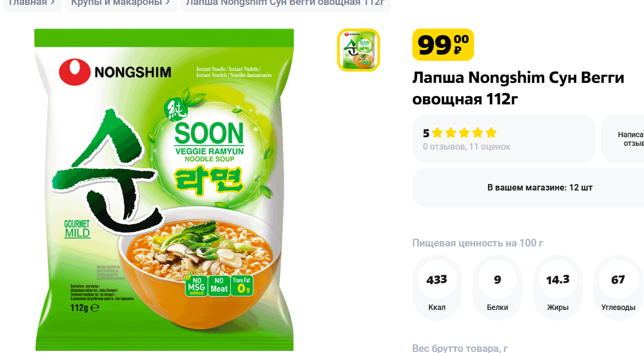Image resolution: width=644 pixels, height=353 pixels.
Task: Click the large noodle package product image
Action: pyautogui.click(x=164, y=189)
